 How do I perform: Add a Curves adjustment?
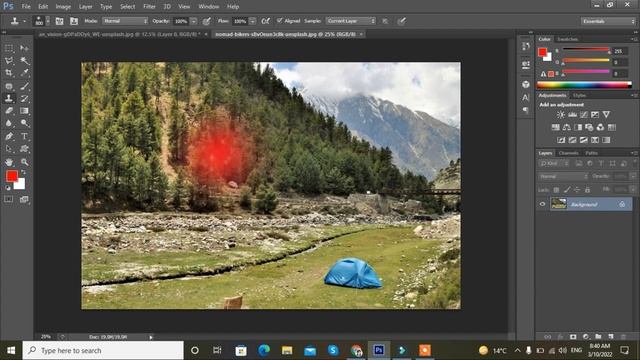coord(584,115)
